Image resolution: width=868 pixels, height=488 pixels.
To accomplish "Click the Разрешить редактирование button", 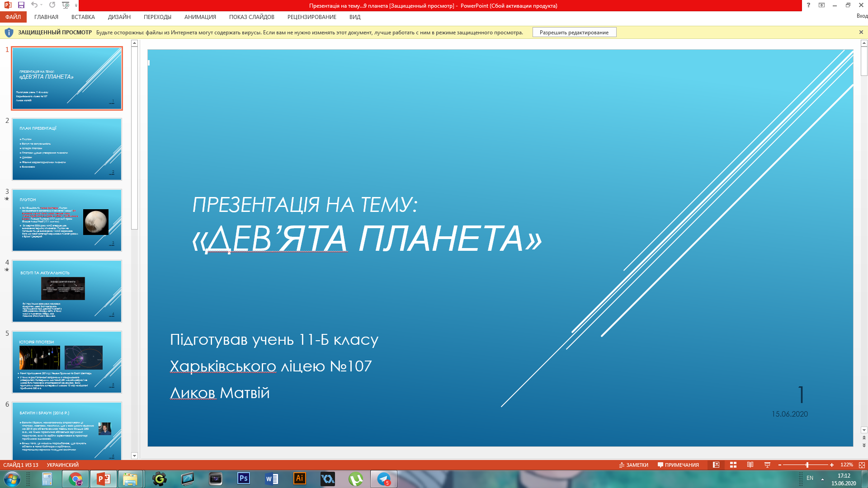I will pos(574,33).
